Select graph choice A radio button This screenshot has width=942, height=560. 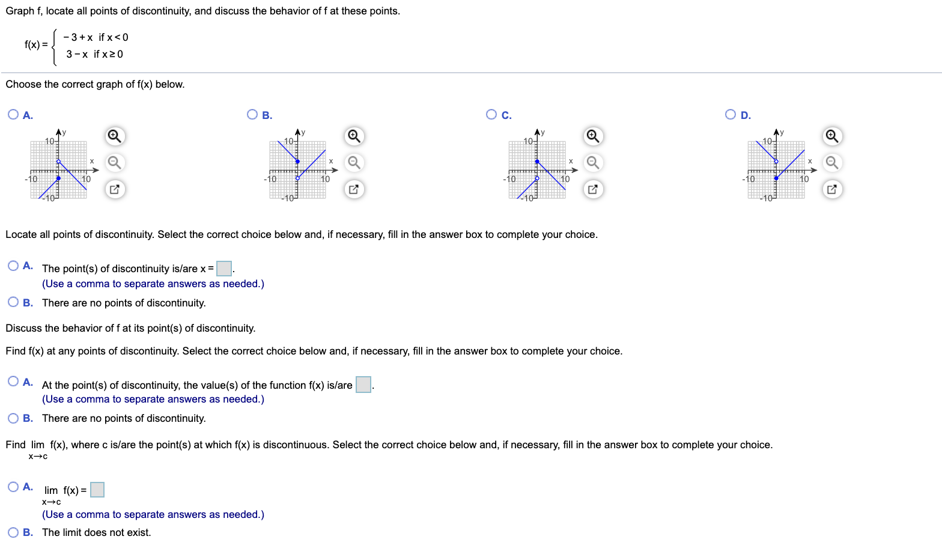(x=13, y=114)
